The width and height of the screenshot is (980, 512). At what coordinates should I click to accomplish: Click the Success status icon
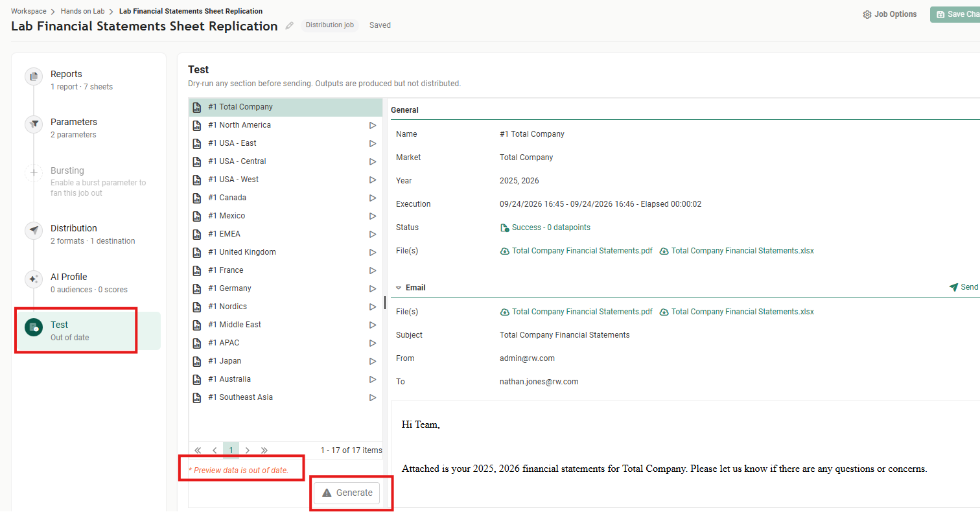point(504,227)
